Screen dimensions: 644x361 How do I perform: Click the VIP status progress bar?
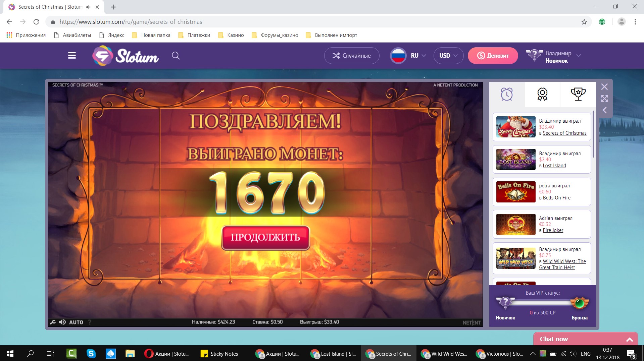(x=542, y=303)
